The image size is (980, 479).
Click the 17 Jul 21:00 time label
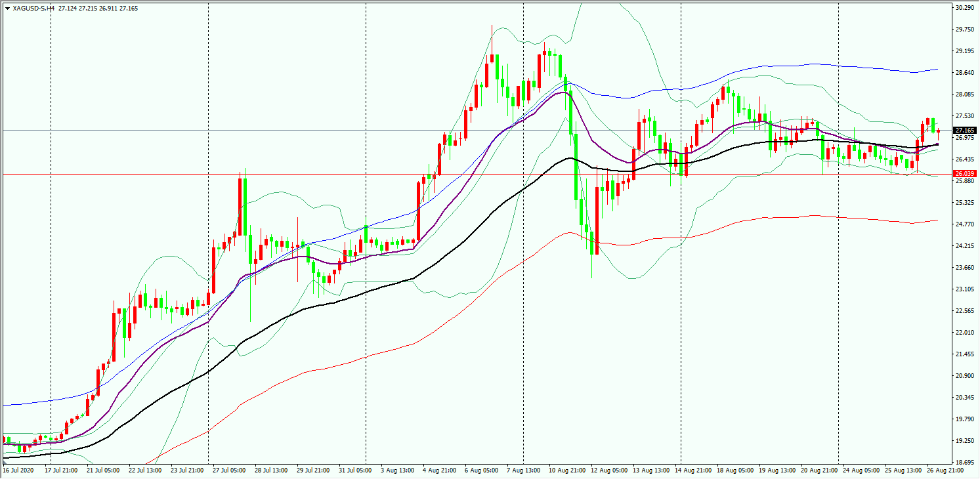[60, 470]
